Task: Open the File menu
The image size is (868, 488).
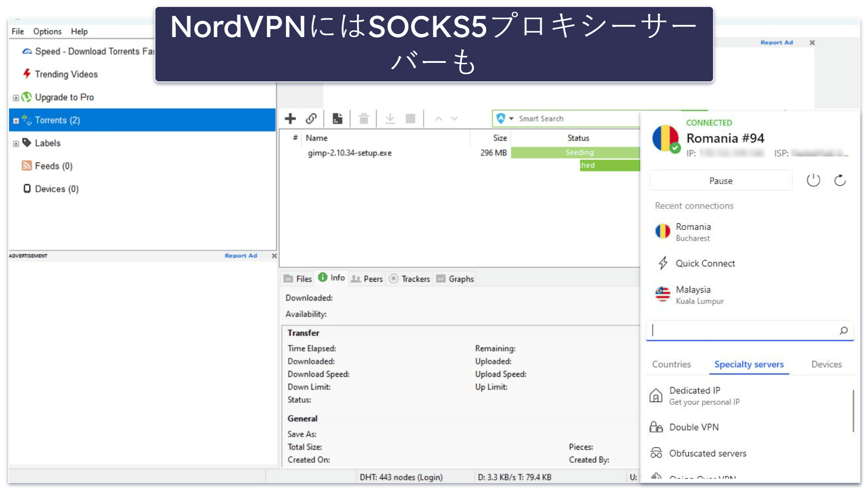Action: pos(18,31)
